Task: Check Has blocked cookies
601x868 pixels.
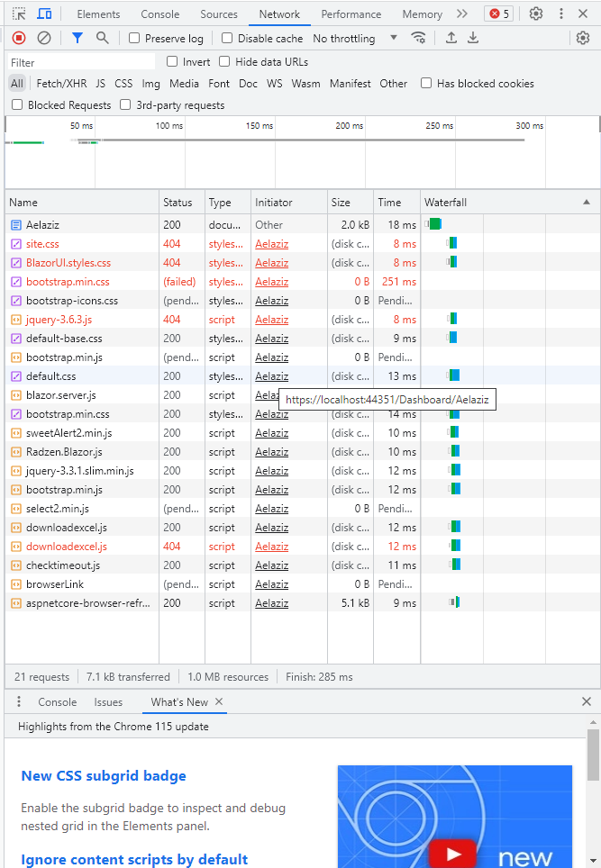Action: pyautogui.click(x=426, y=84)
